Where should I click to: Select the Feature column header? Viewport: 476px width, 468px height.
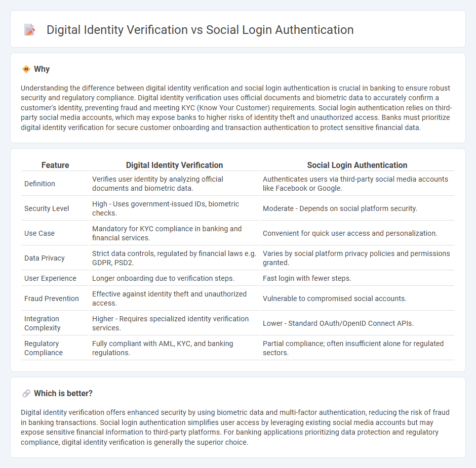(55, 165)
